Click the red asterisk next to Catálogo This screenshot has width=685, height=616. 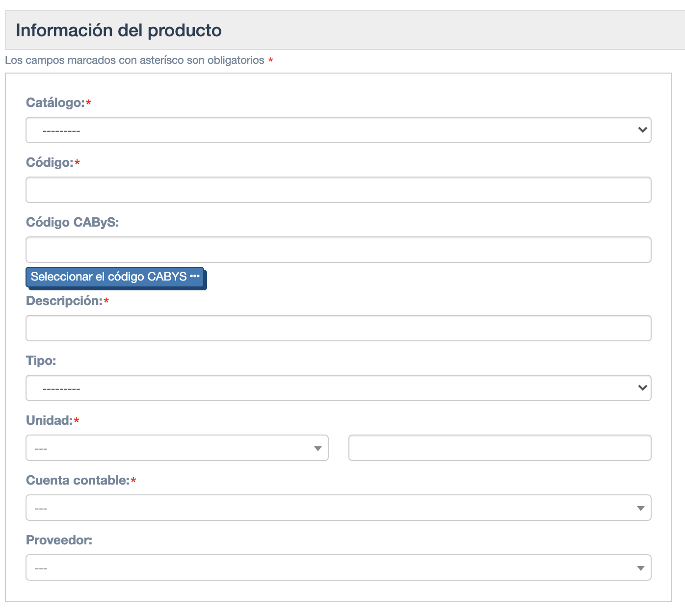(x=89, y=102)
